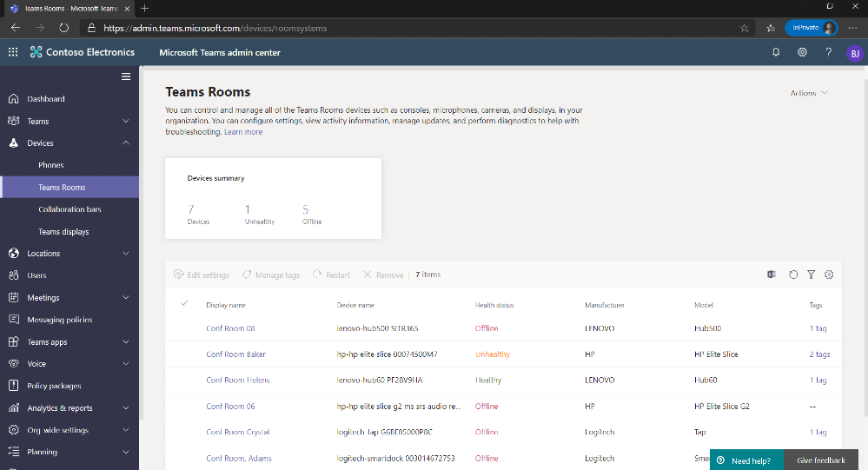Image resolution: width=868 pixels, height=470 pixels.
Task: Click the browser address bar
Action: point(414,28)
